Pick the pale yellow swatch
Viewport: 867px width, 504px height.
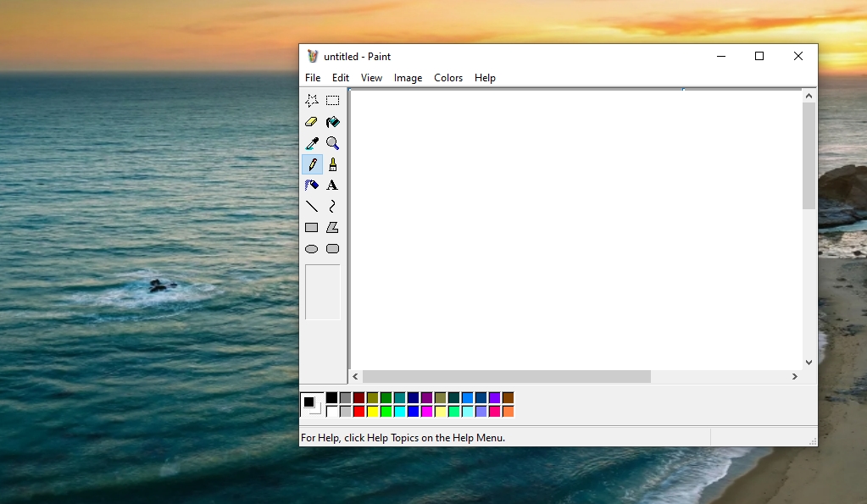[x=440, y=411]
